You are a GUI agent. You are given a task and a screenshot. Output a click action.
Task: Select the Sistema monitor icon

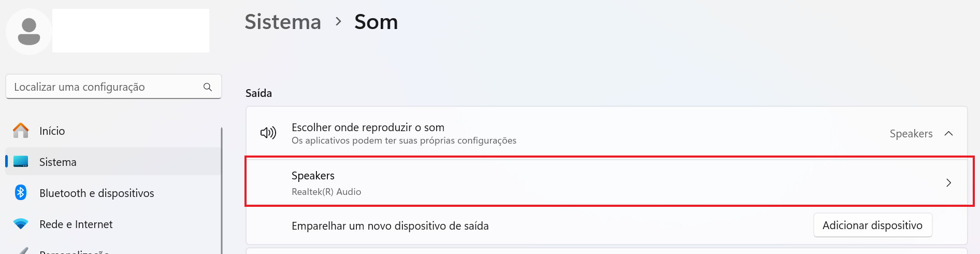coord(21,162)
